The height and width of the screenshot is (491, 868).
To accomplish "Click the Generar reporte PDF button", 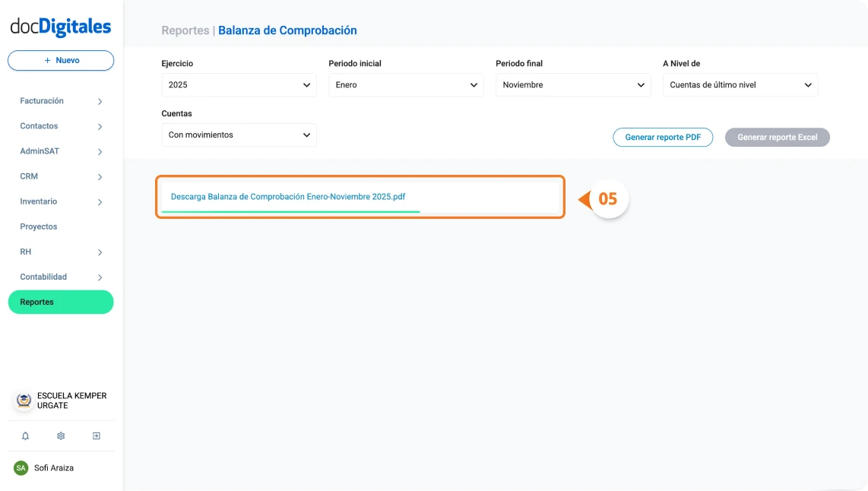I will (663, 137).
